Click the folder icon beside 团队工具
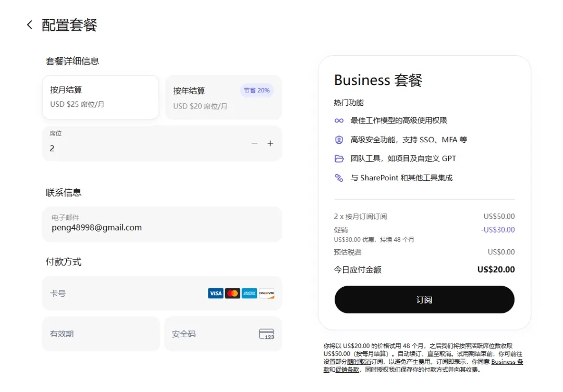The height and width of the screenshot is (392, 563). click(x=339, y=158)
